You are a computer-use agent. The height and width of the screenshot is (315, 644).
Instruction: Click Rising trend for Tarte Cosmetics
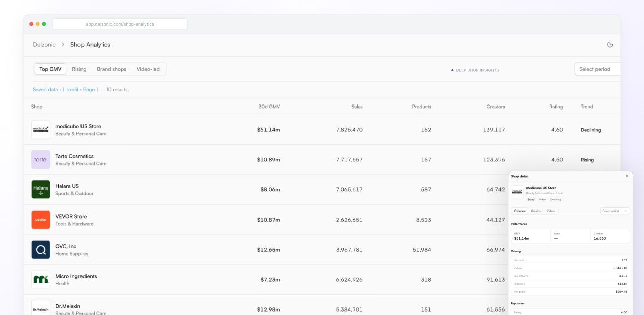pos(587,160)
